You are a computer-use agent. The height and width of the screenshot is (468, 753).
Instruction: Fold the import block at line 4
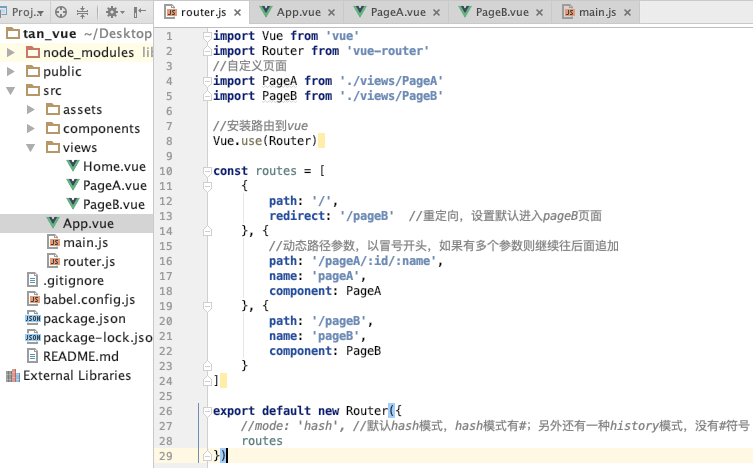tap(207, 81)
